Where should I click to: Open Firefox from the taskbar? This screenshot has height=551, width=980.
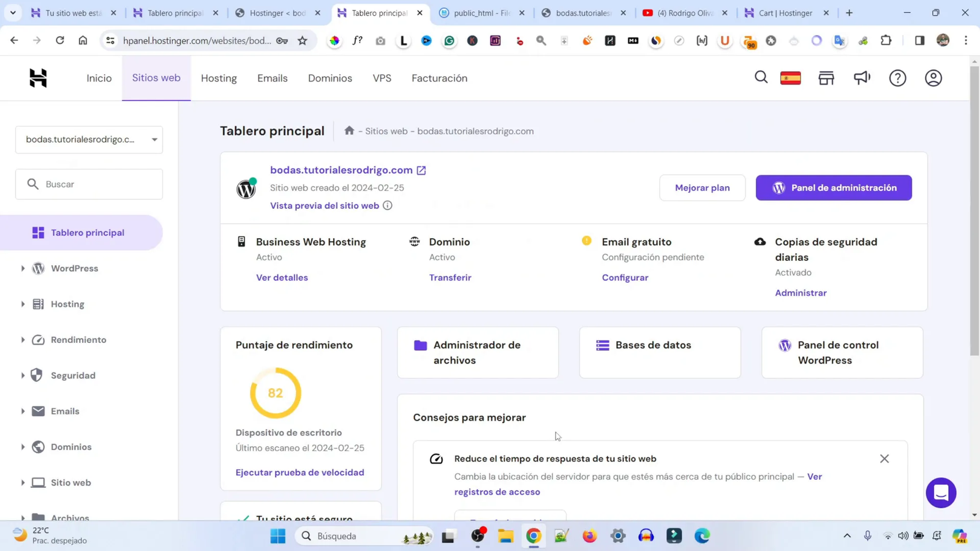click(589, 536)
